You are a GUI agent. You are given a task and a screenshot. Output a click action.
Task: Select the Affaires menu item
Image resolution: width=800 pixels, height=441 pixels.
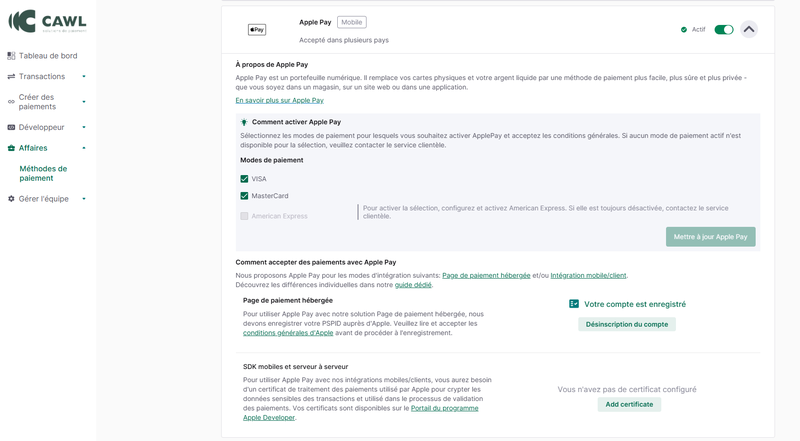point(33,148)
